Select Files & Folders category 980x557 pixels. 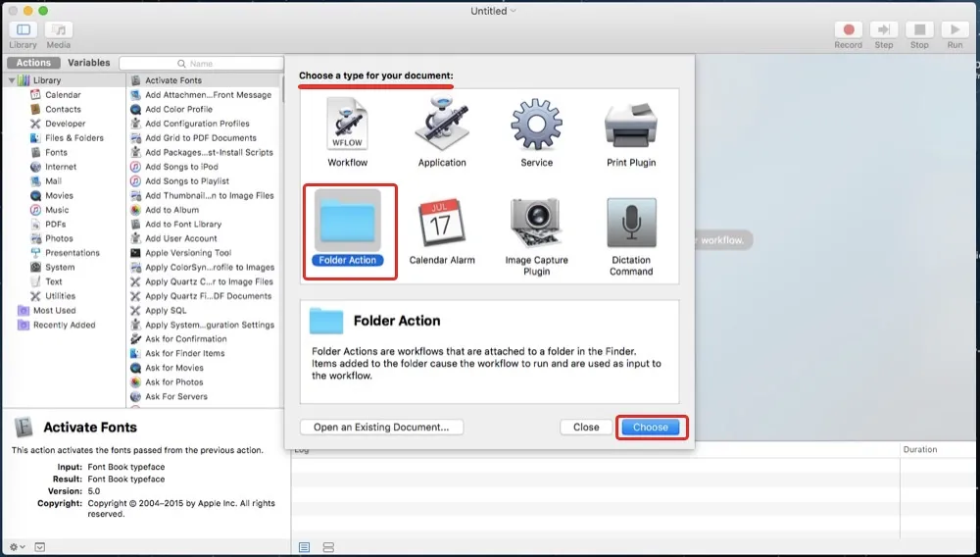pos(73,137)
